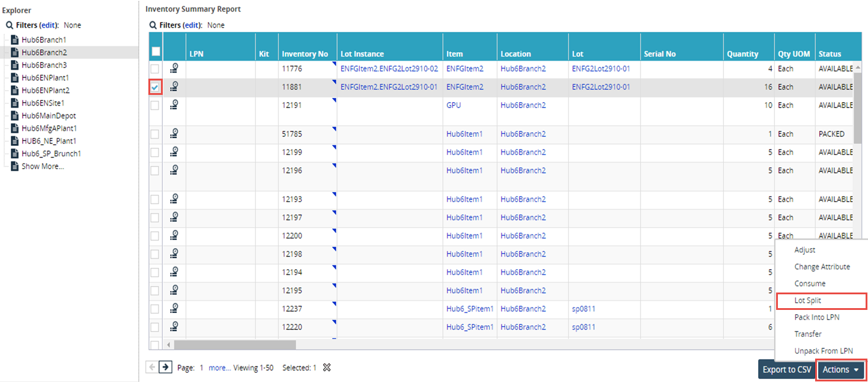The image size is (868, 382).
Task: Open row action icon for inventory 12197
Action: (174, 217)
